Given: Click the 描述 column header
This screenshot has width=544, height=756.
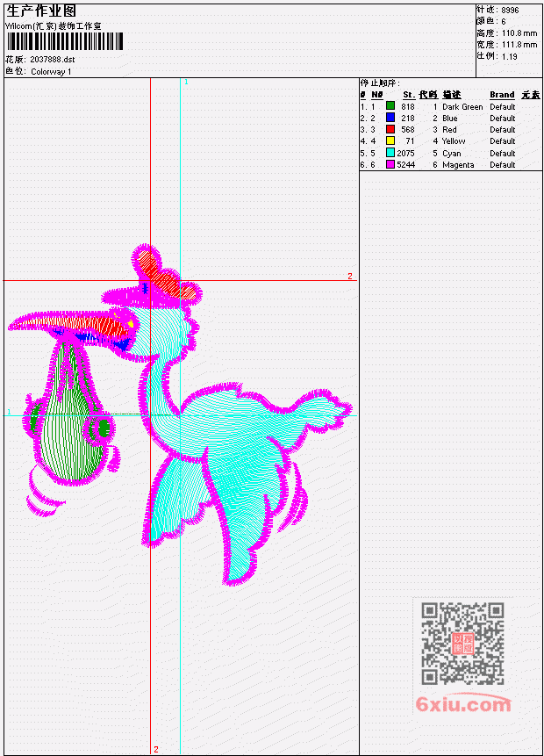Looking at the screenshot, I should coord(452,95).
